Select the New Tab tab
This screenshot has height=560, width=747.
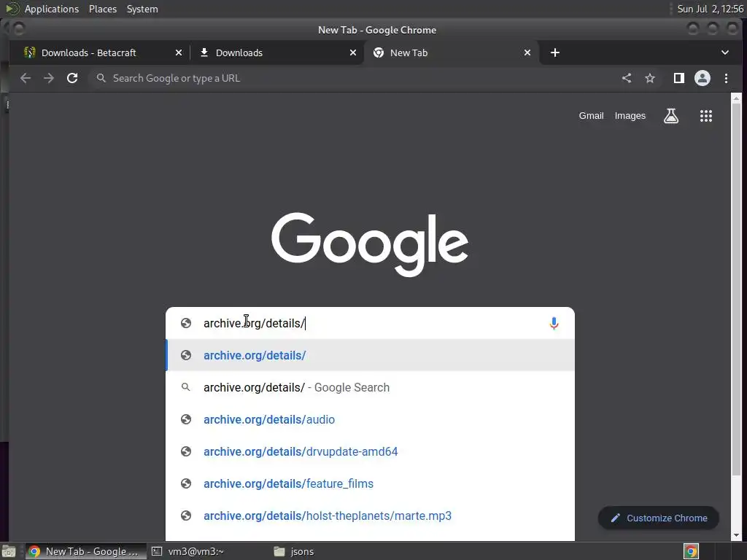(451, 52)
